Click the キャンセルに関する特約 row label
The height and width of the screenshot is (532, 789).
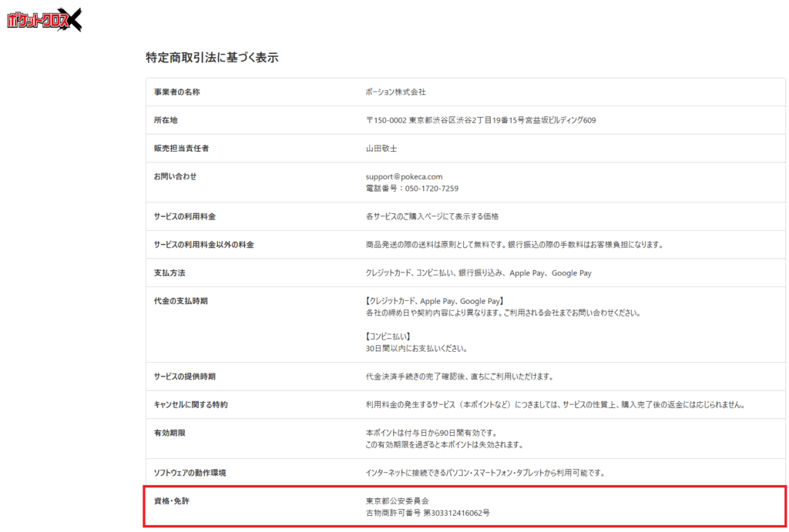point(190,405)
